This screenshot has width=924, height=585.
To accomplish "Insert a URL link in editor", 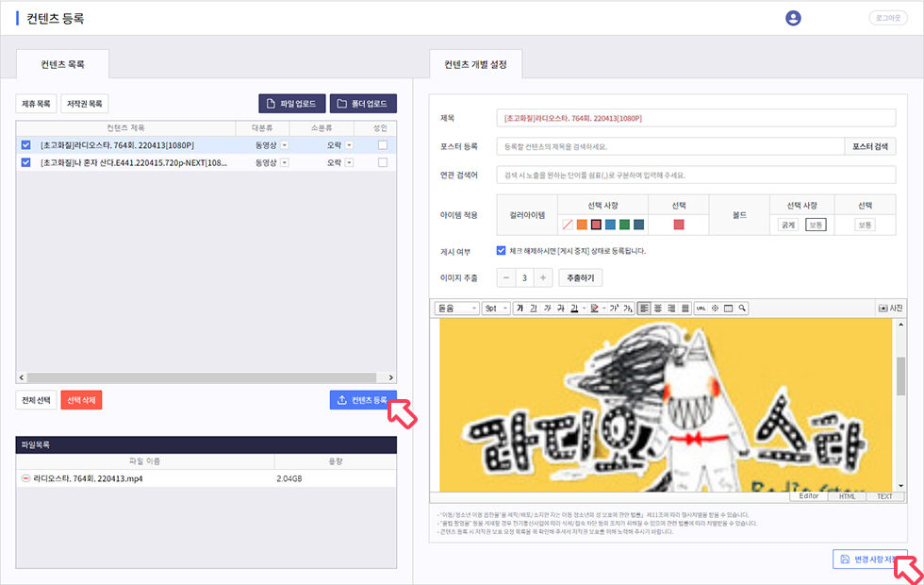I will pos(701,309).
